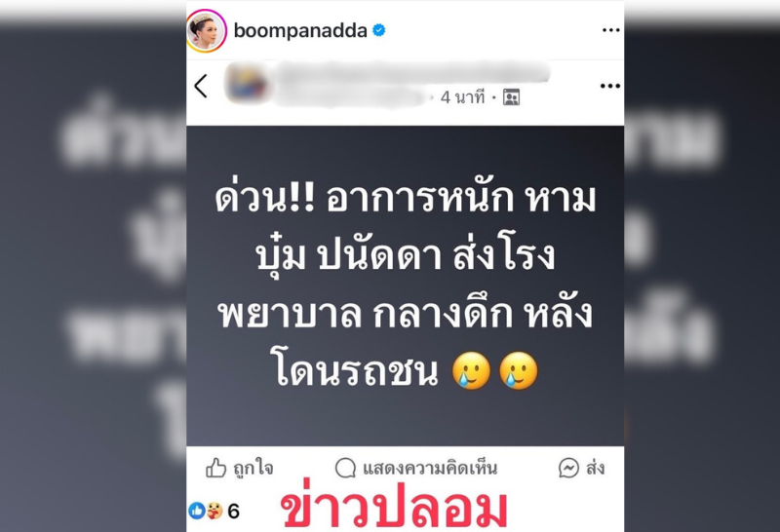
Task: Send post via Messenger icon
Action: pyautogui.click(x=568, y=468)
